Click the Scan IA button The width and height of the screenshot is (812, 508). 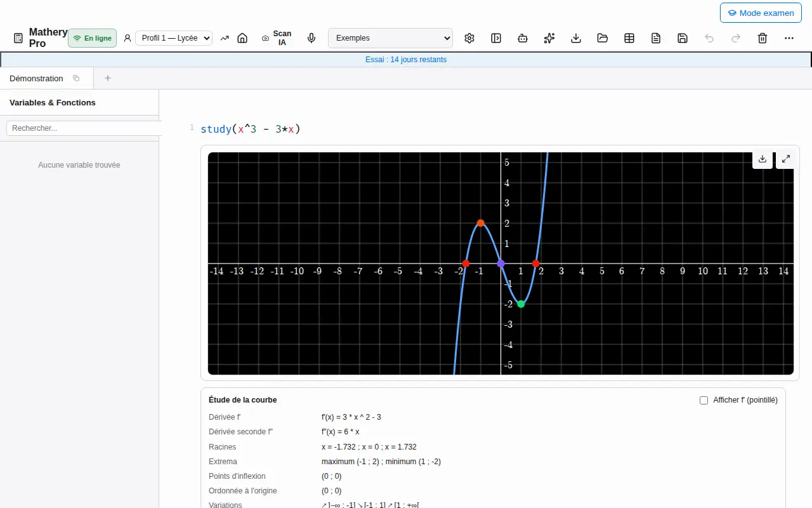pyautogui.click(x=277, y=38)
